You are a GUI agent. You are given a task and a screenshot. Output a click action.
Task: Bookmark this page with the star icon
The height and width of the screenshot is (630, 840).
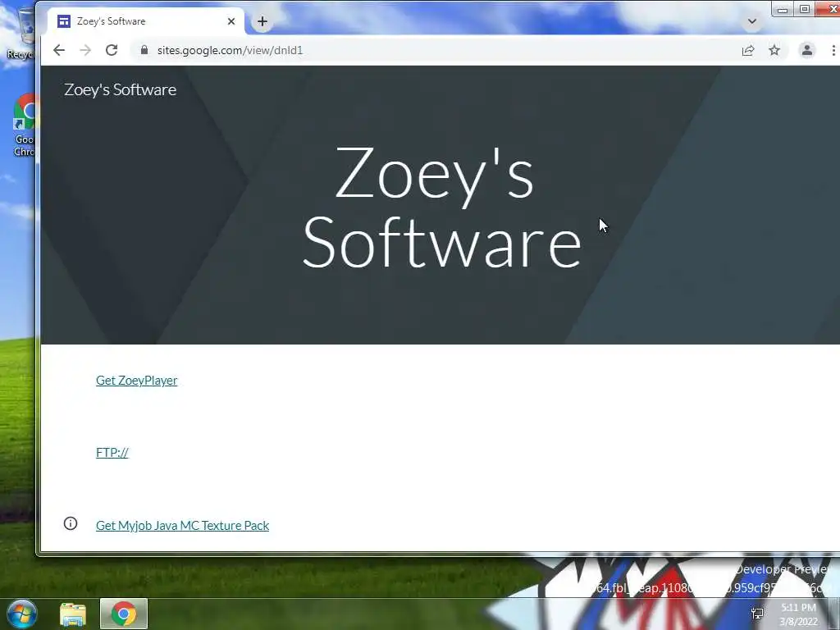point(774,50)
